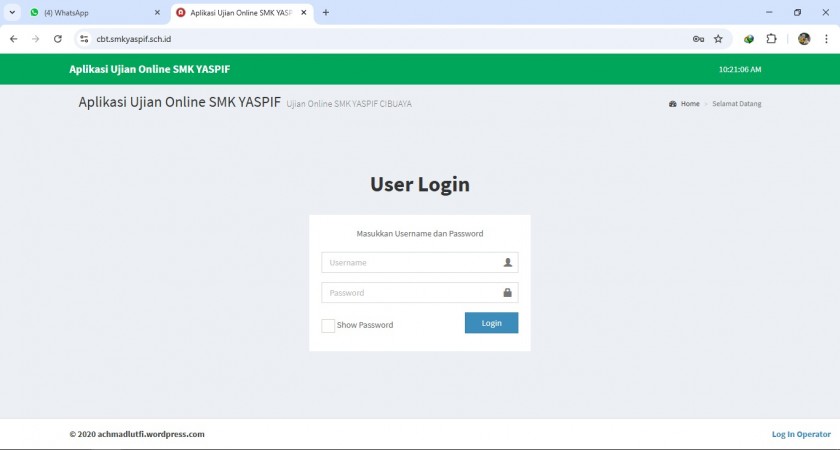Click the user icon in Username field
Image resolution: width=840 pixels, height=450 pixels.
[x=507, y=262]
